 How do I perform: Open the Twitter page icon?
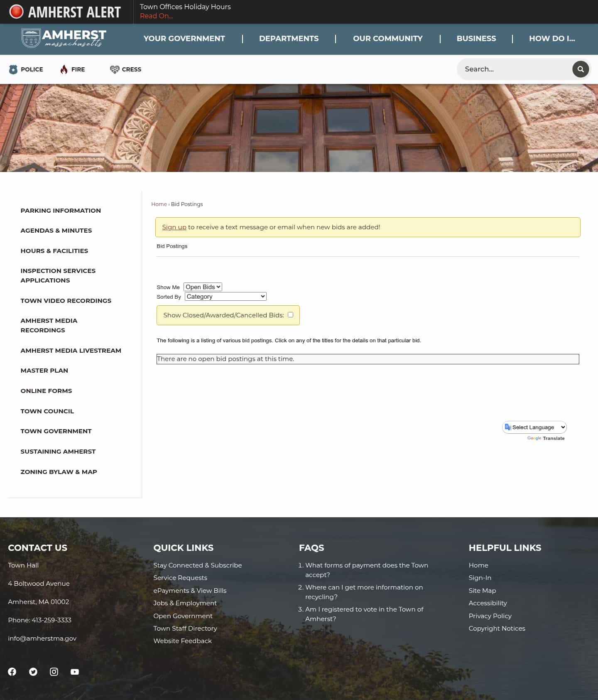point(33,672)
